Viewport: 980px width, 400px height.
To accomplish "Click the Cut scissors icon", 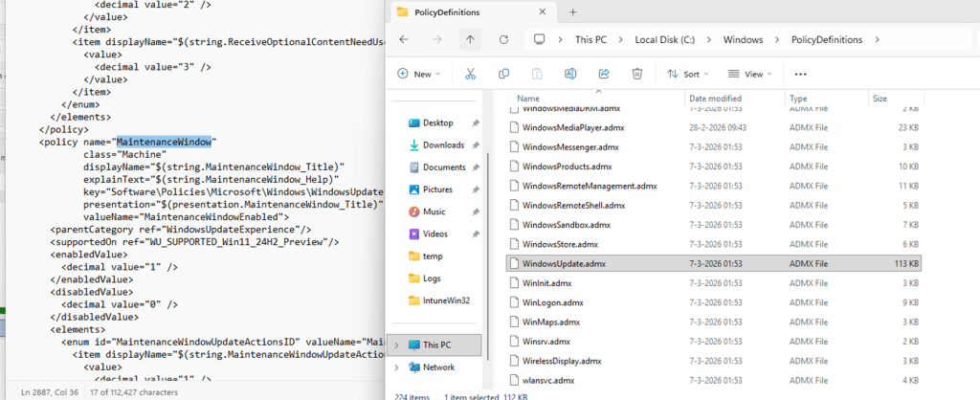I will [x=470, y=74].
